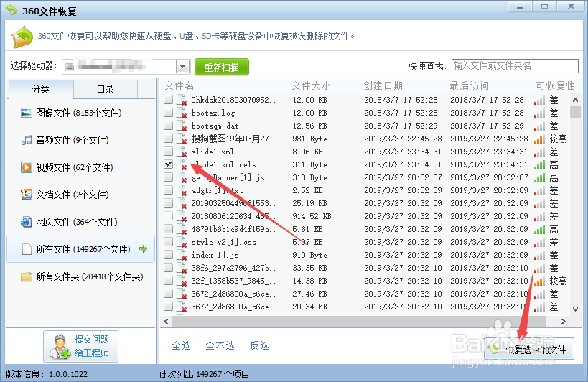This screenshot has width=588, height=382.
Task: Click the 恢复选中的文件 button
Action: (x=529, y=349)
